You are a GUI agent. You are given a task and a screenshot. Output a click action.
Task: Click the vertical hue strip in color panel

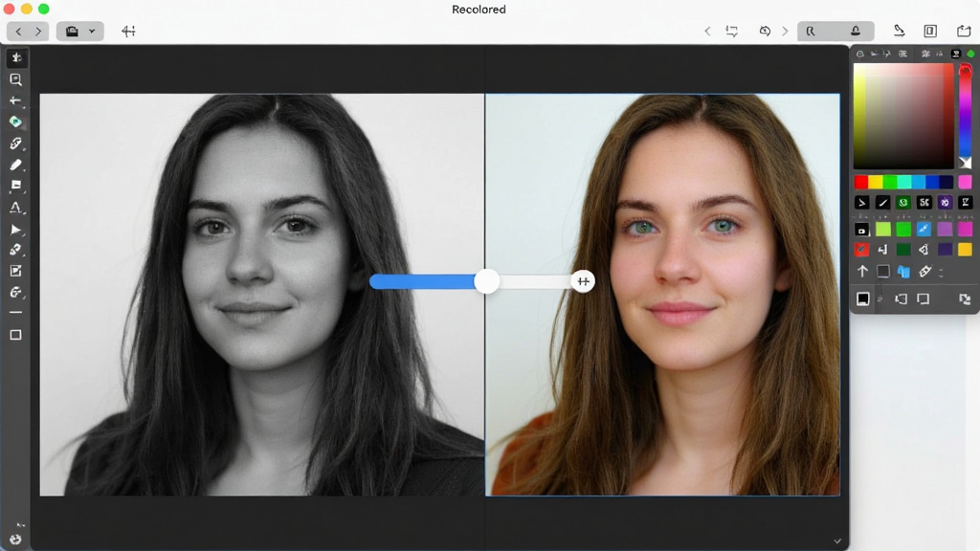coord(965,116)
